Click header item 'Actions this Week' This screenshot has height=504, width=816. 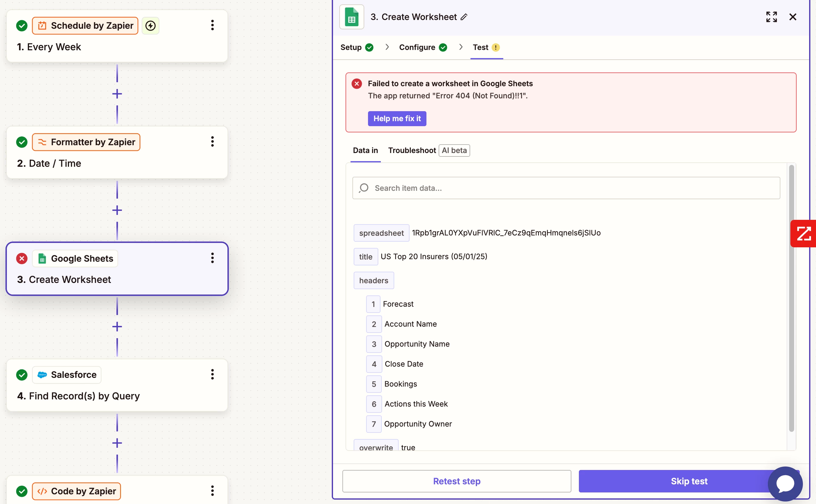coord(416,404)
